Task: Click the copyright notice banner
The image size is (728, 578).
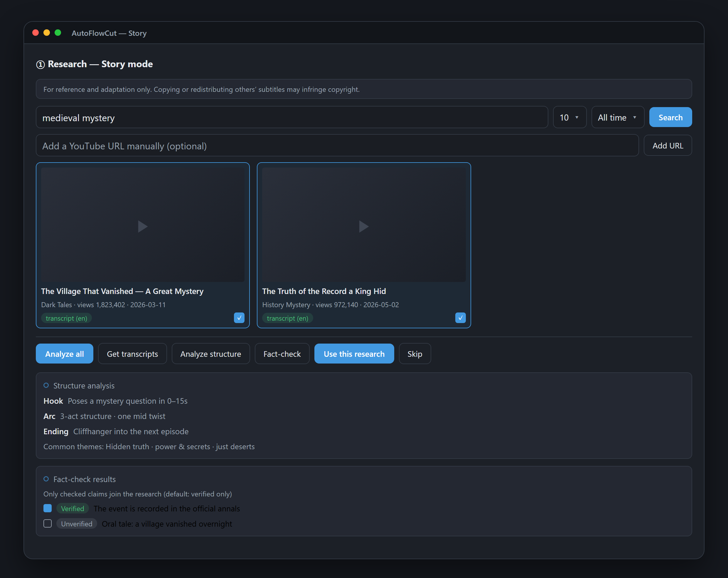Action: click(x=364, y=89)
